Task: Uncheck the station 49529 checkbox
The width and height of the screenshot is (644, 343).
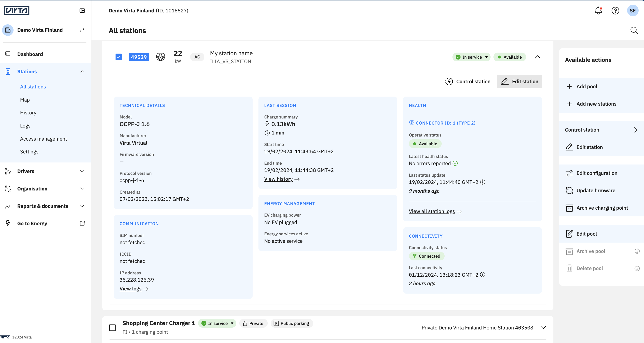Action: click(119, 57)
